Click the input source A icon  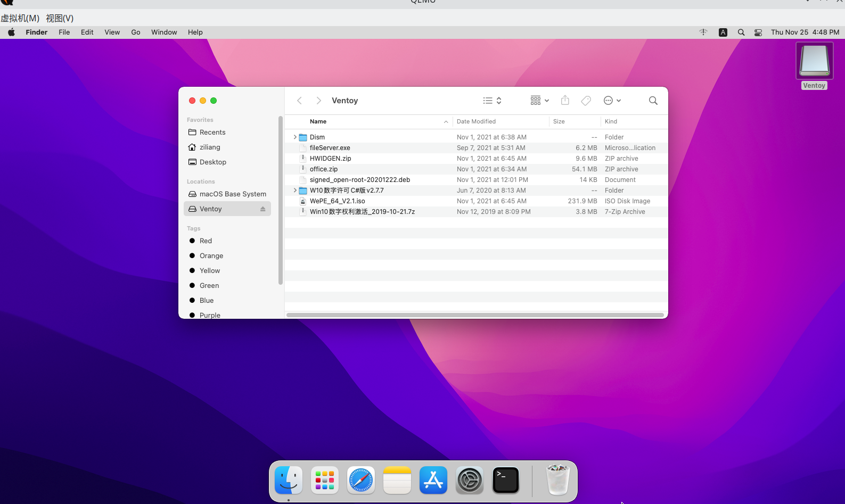pos(723,32)
